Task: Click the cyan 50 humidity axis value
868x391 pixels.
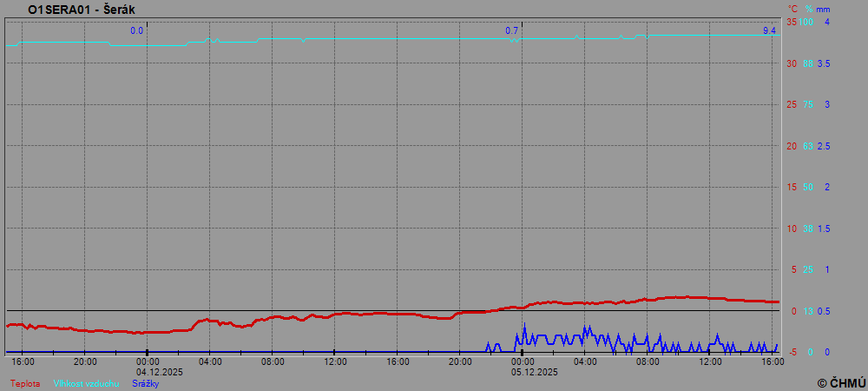Action: tap(807, 187)
